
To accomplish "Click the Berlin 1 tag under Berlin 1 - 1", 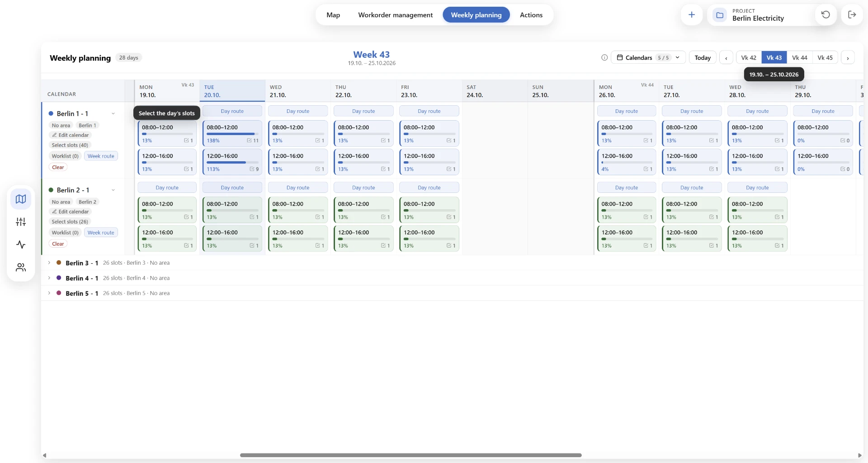I will (87, 126).
